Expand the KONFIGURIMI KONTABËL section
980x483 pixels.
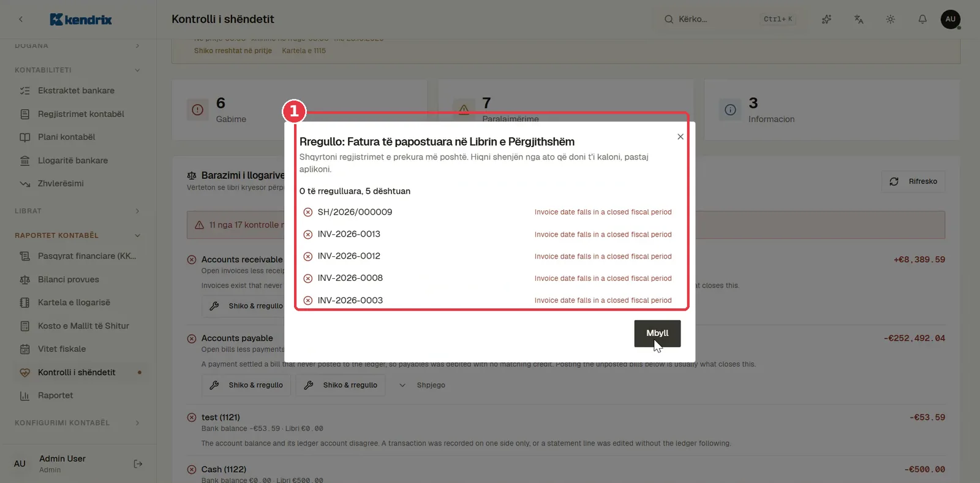(78, 423)
